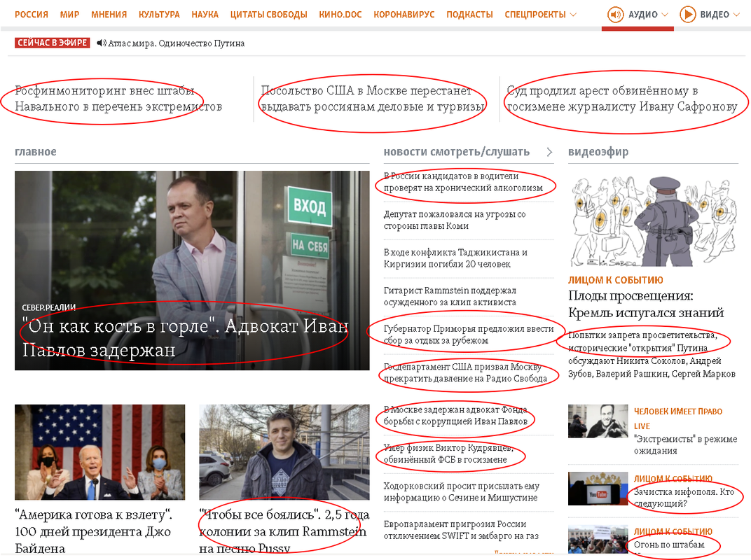751x560 pixels.
Task: Expand the ВИДЕО dropdown chevron
Action: [736, 15]
